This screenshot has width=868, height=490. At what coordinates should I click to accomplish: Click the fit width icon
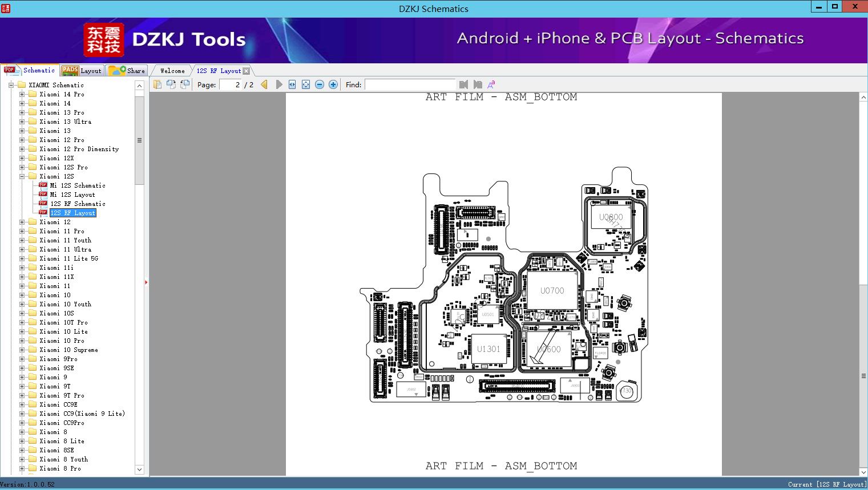pyautogui.click(x=292, y=84)
